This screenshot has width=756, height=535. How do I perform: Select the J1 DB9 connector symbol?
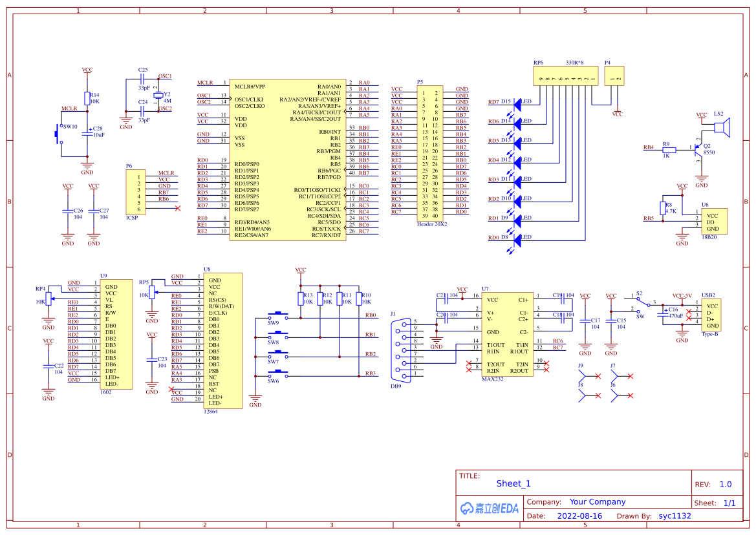(x=402, y=351)
